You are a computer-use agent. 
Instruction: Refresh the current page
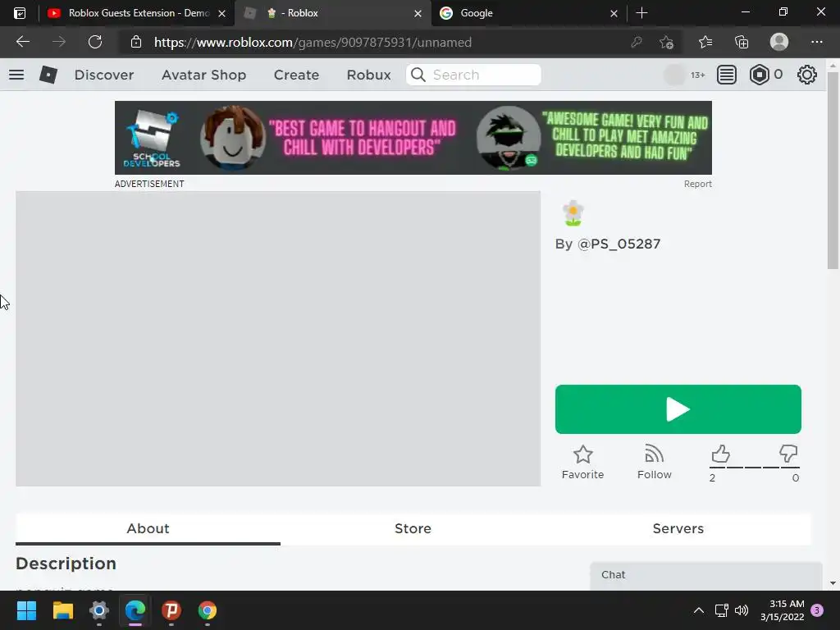click(x=95, y=42)
